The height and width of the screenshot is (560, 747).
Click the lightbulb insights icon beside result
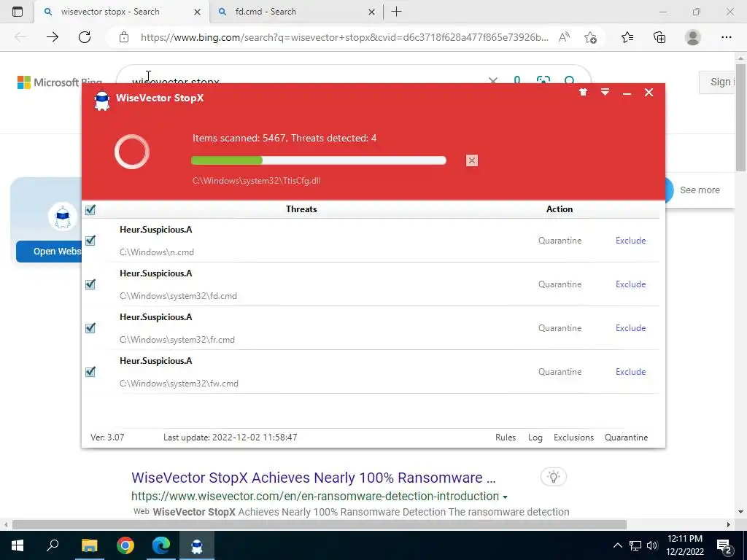pyautogui.click(x=553, y=477)
